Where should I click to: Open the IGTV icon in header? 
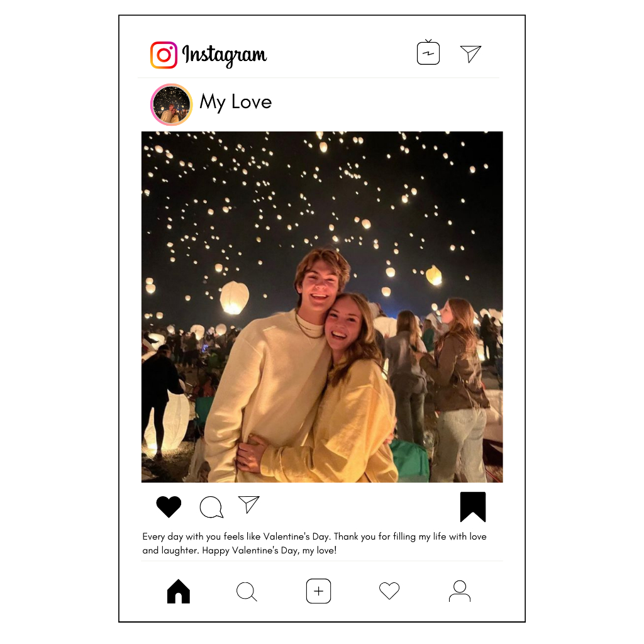[428, 52]
